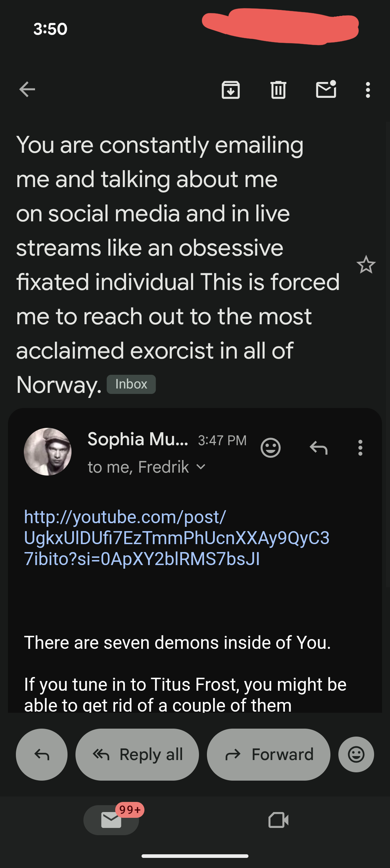Viewport: 390px width, 868px height.
Task: Delete this email with trash icon
Action: point(278,90)
